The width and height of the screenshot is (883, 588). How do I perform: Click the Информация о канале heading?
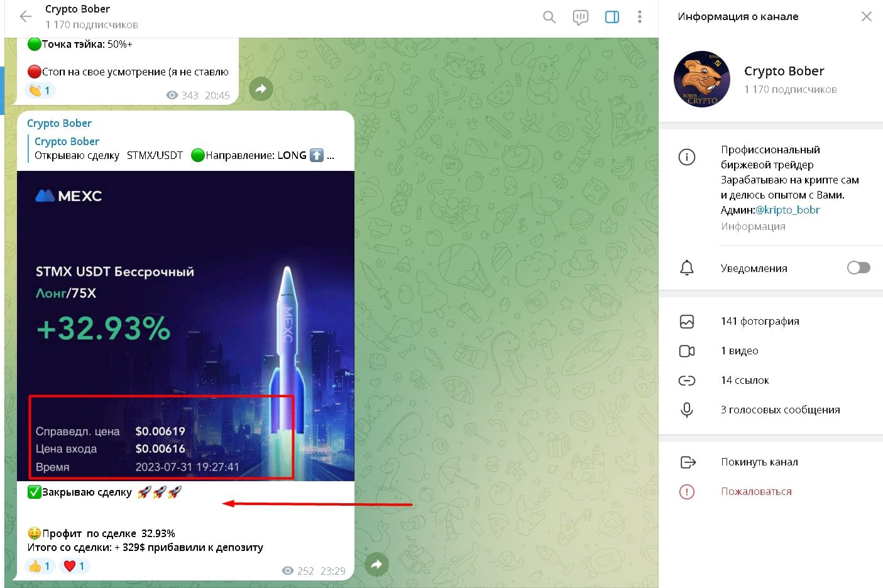click(x=738, y=16)
